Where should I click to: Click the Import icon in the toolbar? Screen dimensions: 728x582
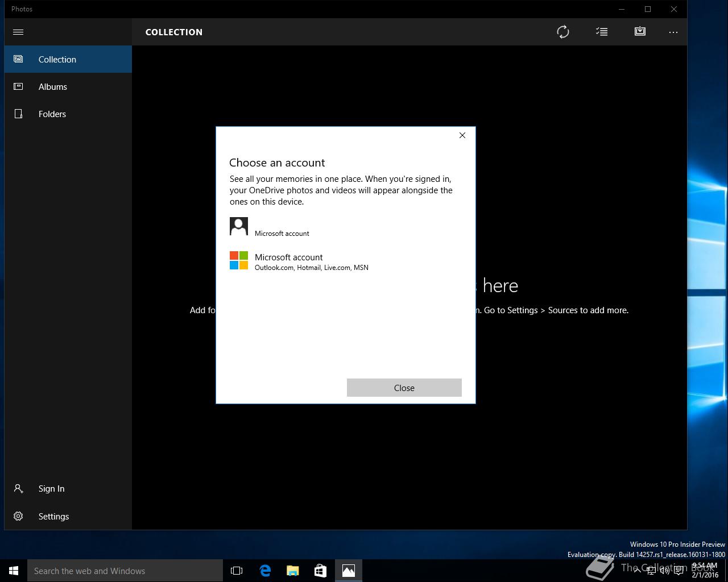[x=640, y=32]
